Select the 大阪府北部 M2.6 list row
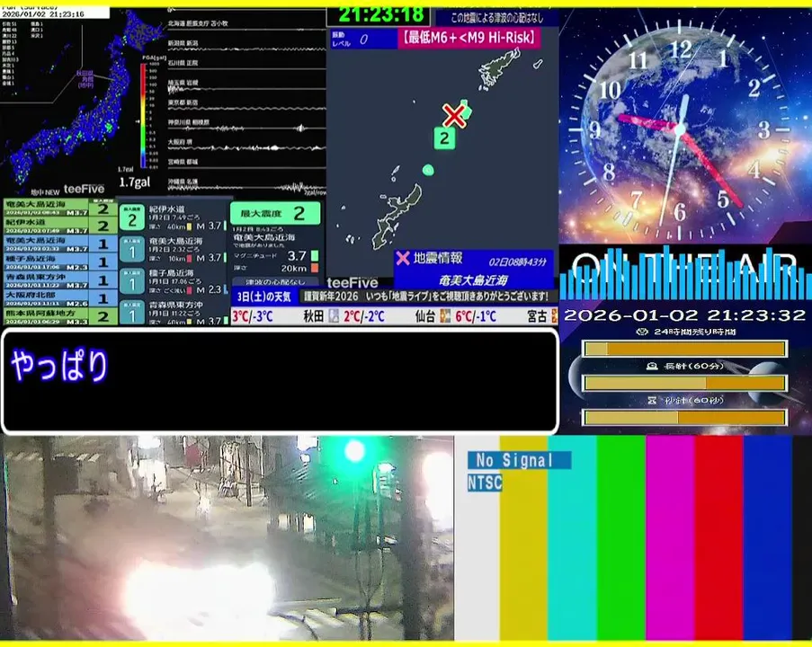 tap(60, 298)
